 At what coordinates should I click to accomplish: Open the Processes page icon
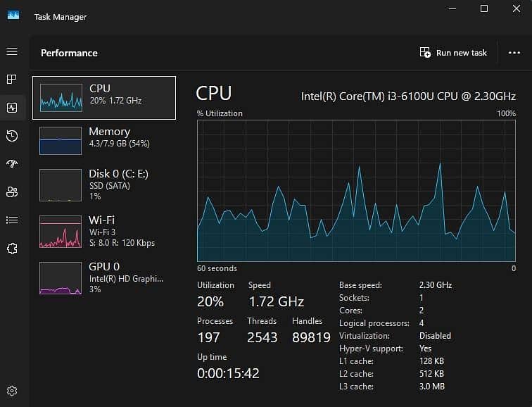coord(12,79)
